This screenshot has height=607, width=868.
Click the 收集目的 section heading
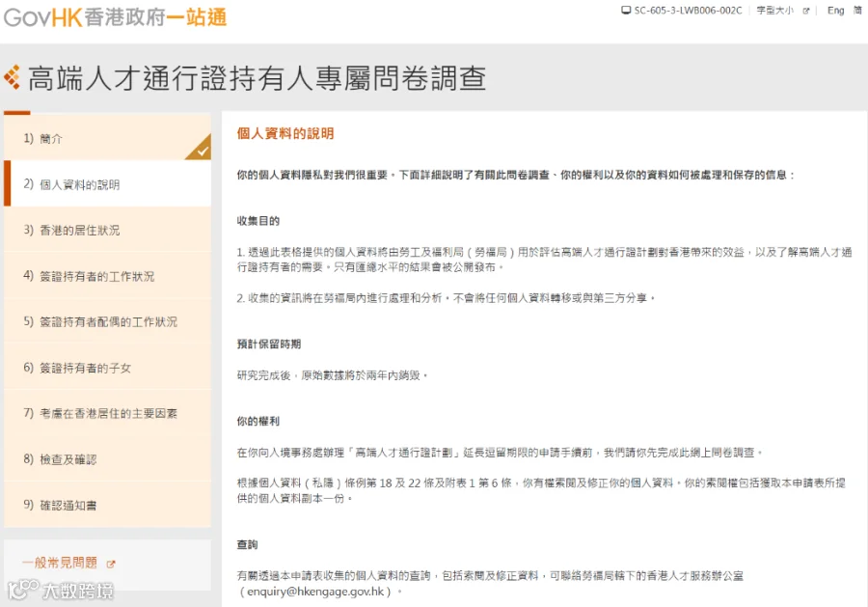point(258,221)
